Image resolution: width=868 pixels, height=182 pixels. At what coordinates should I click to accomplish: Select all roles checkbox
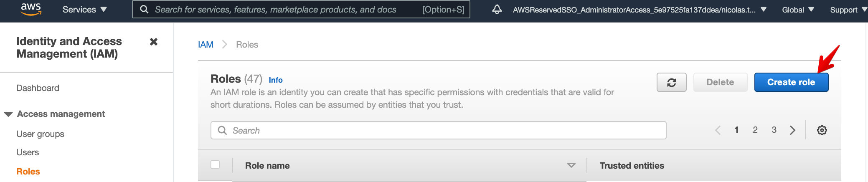pos(215,164)
